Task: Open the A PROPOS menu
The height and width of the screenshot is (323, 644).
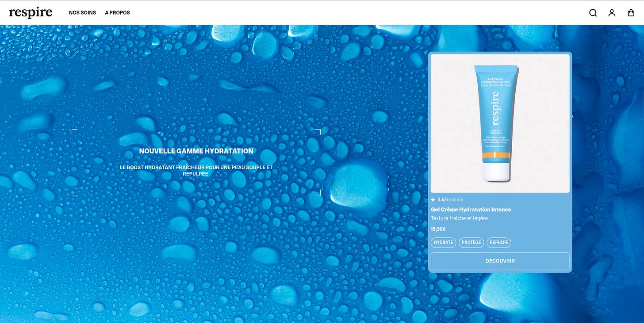Action: tap(117, 13)
